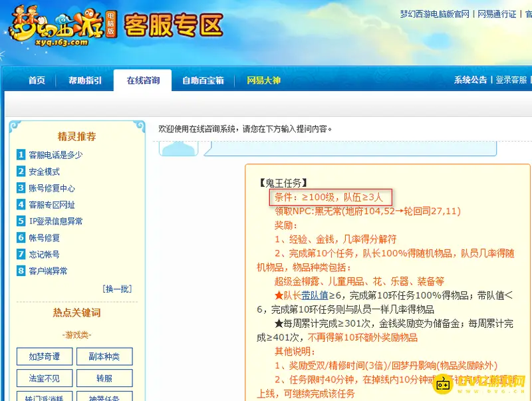Open the 帮助指引 navigation tab
Image resolution: width=532 pixels, height=401 pixels.
85,80
